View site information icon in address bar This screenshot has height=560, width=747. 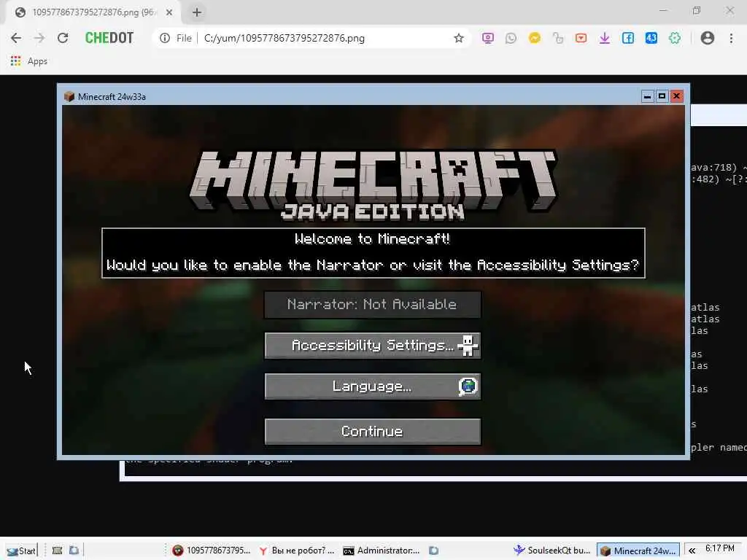(x=165, y=38)
